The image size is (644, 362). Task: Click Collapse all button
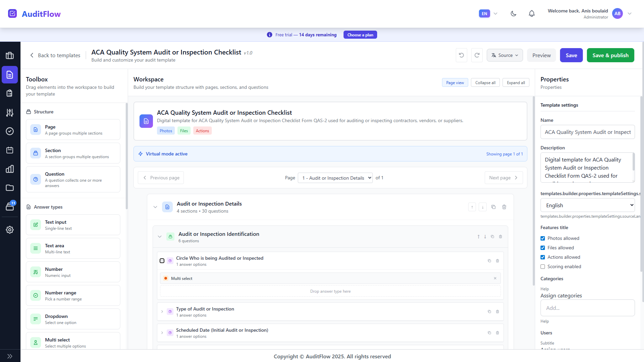pyautogui.click(x=485, y=83)
